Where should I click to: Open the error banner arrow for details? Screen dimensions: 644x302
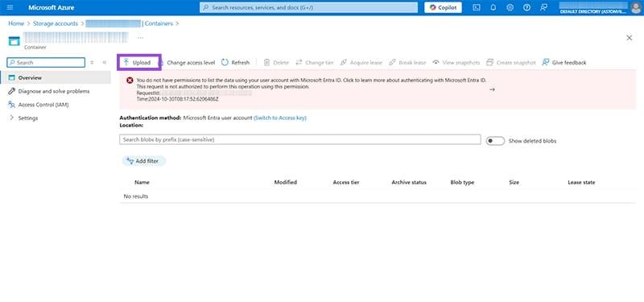tap(492, 89)
